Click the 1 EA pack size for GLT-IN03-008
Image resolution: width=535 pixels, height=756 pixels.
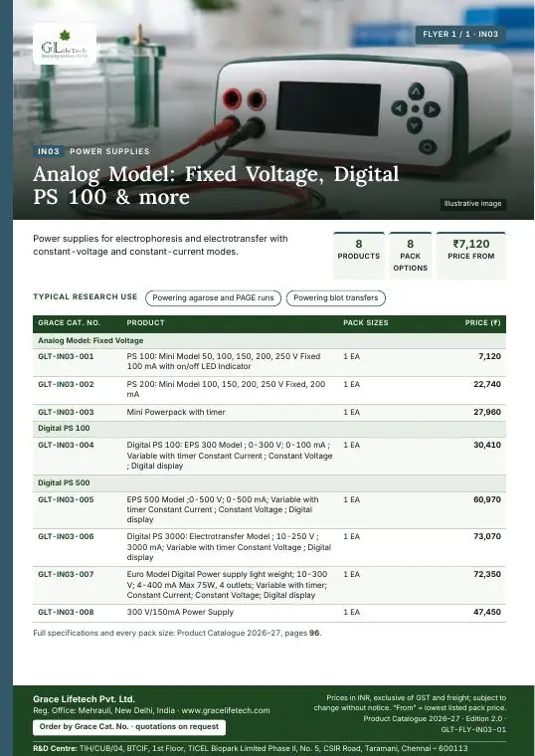tap(351, 613)
